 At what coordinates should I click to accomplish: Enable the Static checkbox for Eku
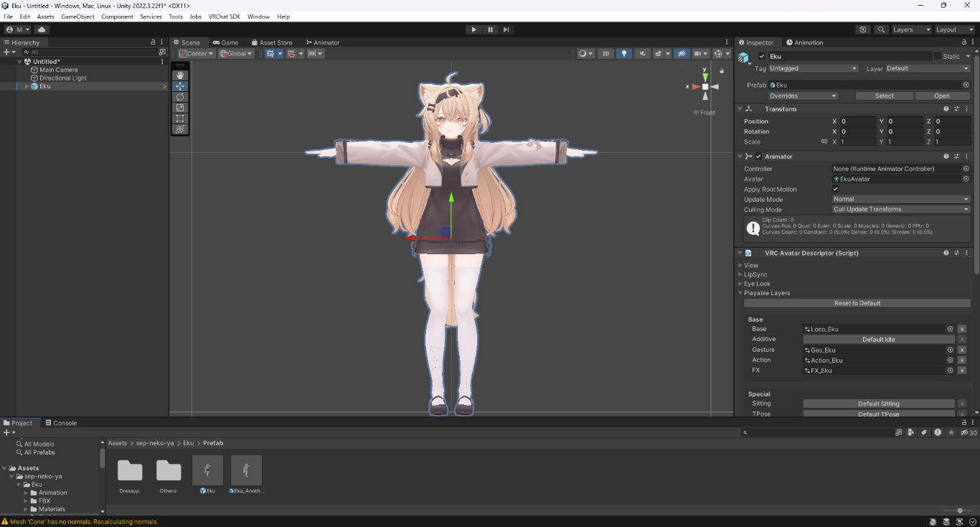point(937,56)
